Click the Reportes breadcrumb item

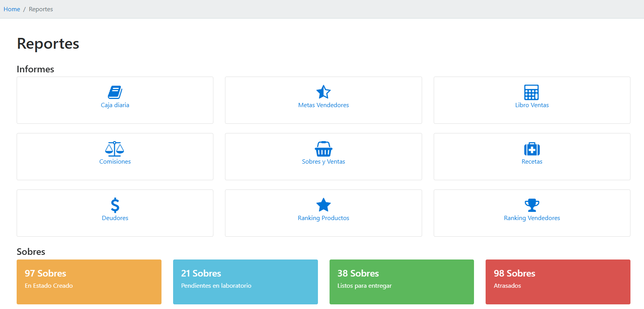tap(41, 9)
